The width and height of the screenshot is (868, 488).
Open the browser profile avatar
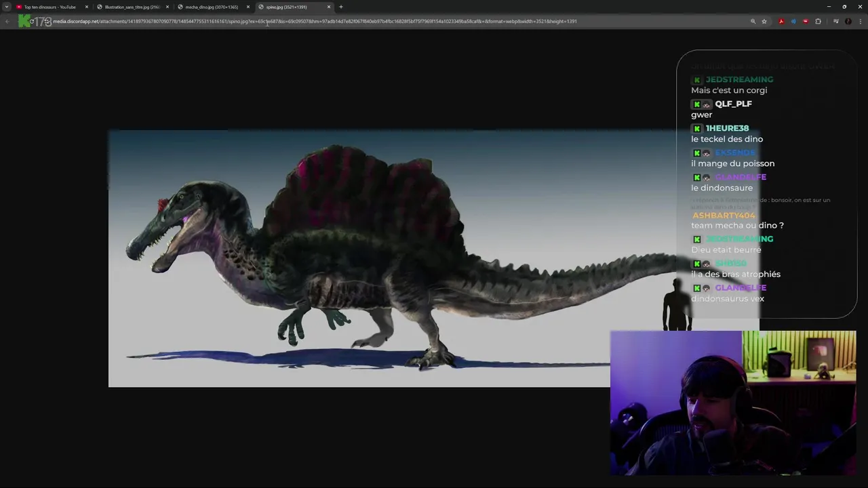point(848,21)
